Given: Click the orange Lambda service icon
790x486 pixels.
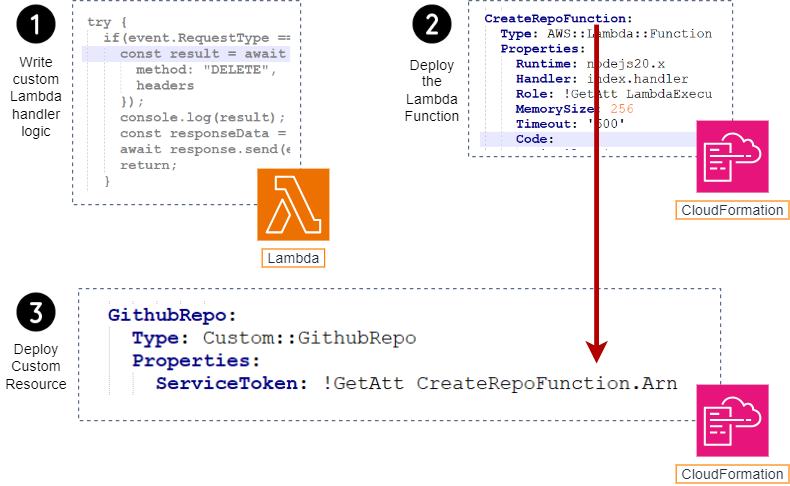Looking at the screenshot, I should (x=293, y=204).
